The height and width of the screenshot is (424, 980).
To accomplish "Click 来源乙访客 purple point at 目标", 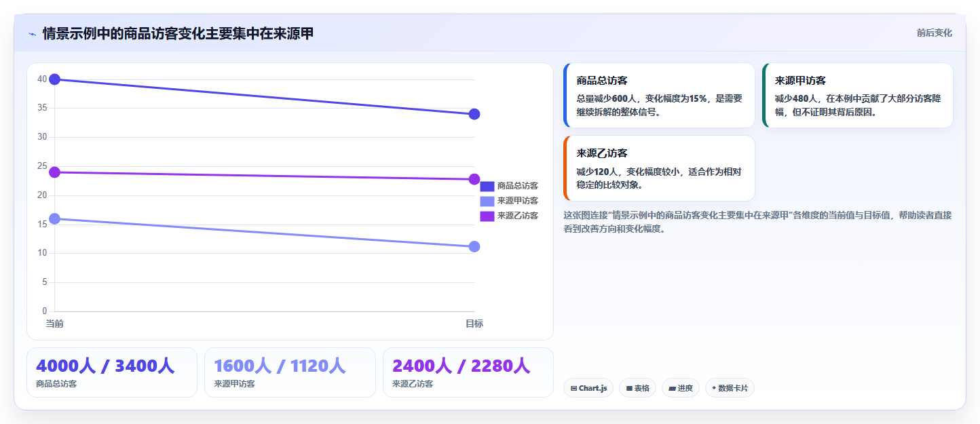I will coord(474,179).
